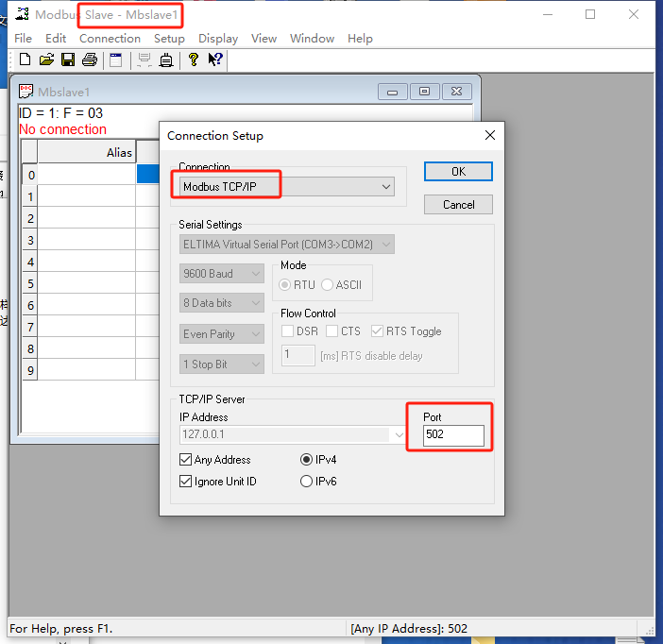663x644 pixels.
Task: Expand the Modbus TCP/IP connection dropdown
Action: [x=386, y=187]
